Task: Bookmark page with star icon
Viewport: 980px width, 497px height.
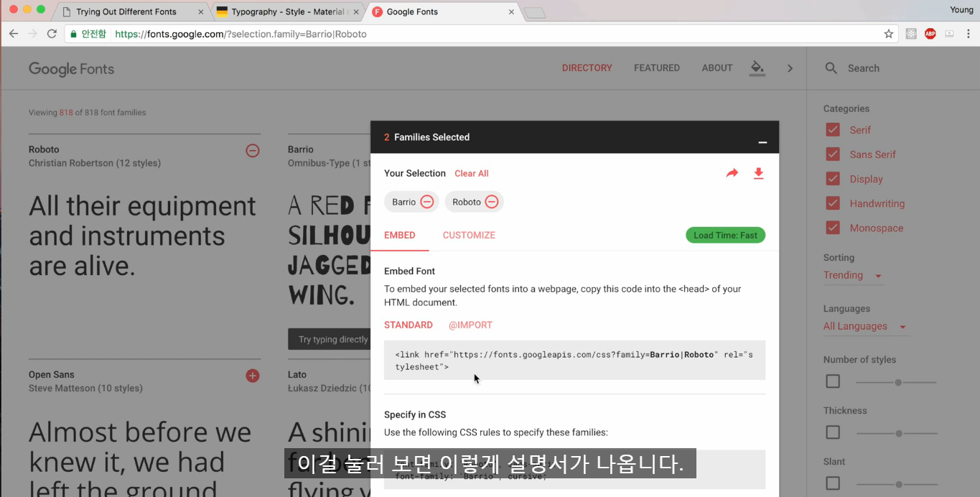Action: point(889,34)
